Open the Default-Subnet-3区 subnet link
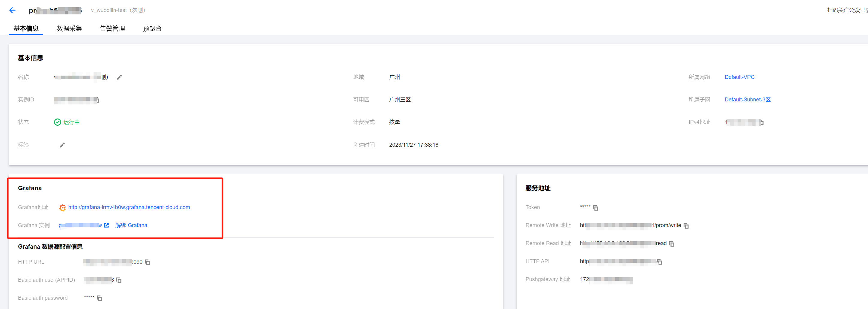The image size is (868, 309). [747, 99]
